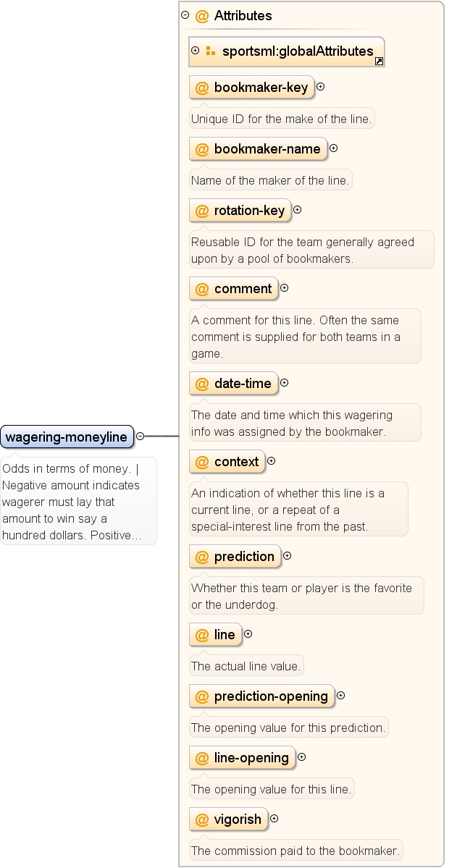The image size is (457, 868).
Task: Expand the line attribute plus icon
Action: 248,634
